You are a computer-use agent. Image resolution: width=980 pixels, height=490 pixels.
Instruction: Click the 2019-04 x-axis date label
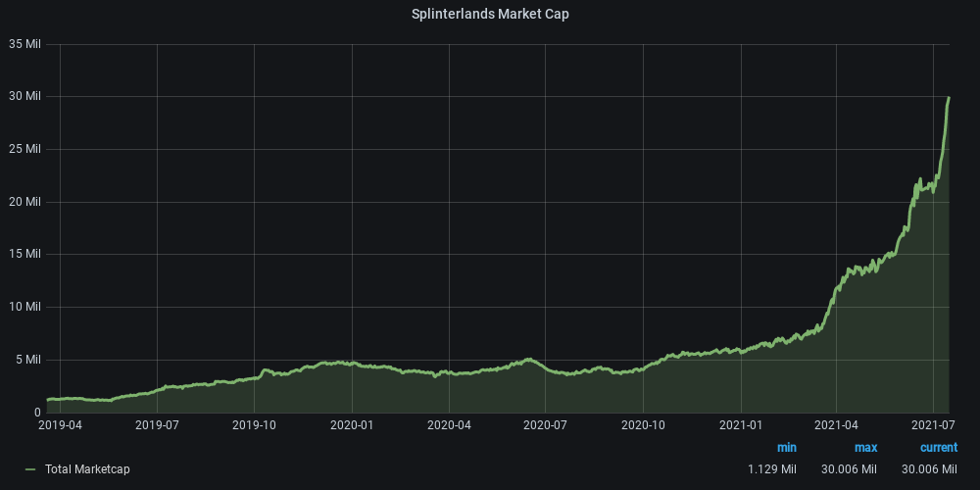60,425
